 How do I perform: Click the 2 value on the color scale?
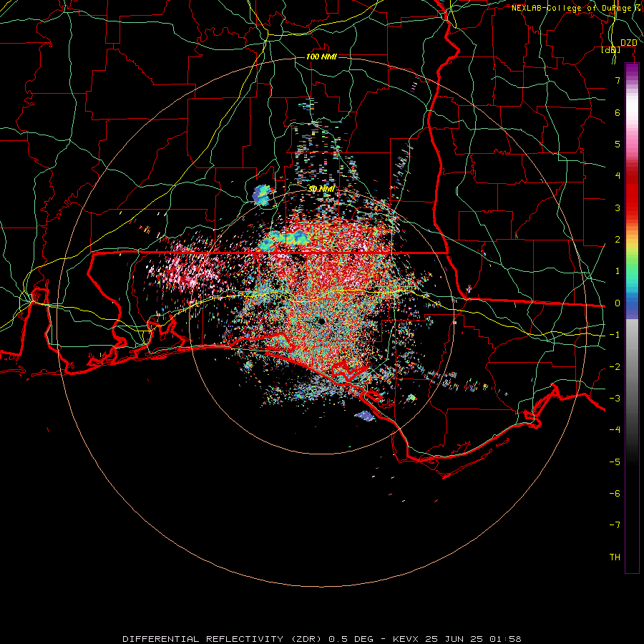point(618,240)
